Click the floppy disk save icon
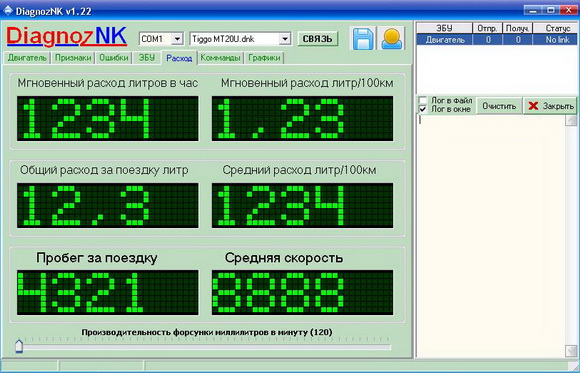Viewport: 580px width, 373px height. pos(363,38)
